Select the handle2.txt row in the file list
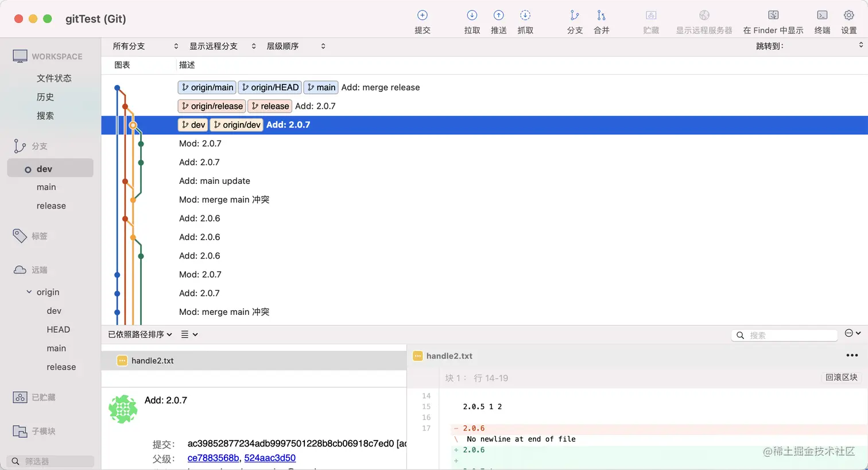This screenshot has height=470, width=868. (x=254, y=361)
